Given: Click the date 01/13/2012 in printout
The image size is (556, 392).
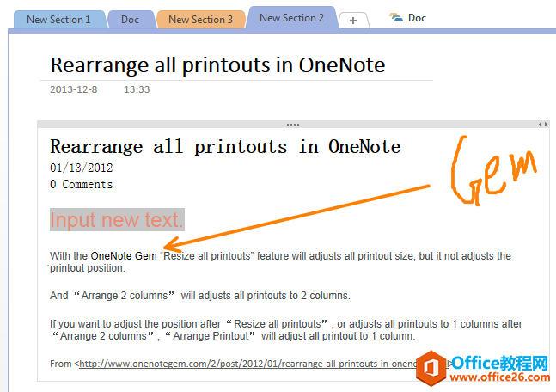Looking at the screenshot, I should [x=81, y=168].
